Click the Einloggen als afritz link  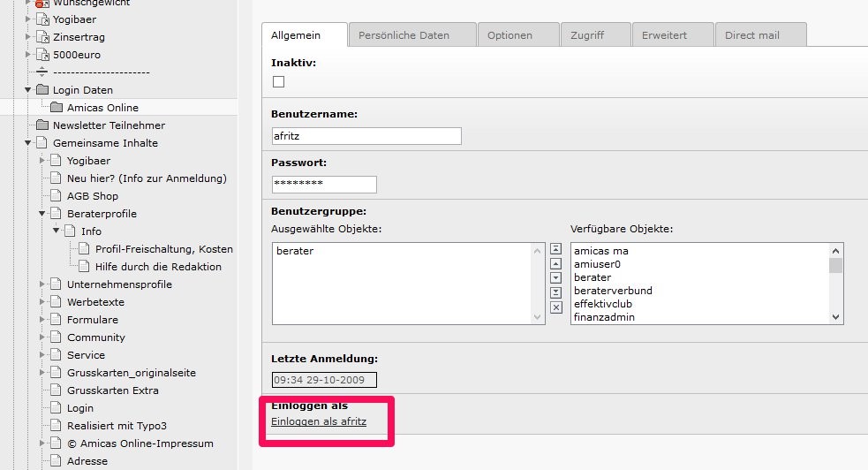pos(318,422)
